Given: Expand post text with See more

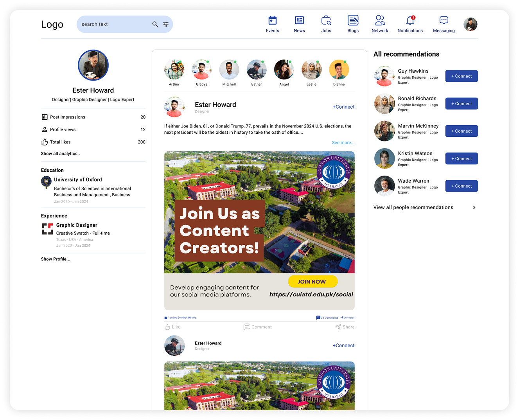Looking at the screenshot, I should tap(343, 143).
